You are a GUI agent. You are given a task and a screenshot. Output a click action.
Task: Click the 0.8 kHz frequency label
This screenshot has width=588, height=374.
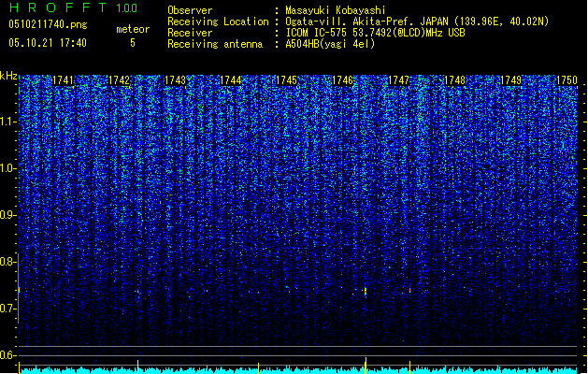7,262
